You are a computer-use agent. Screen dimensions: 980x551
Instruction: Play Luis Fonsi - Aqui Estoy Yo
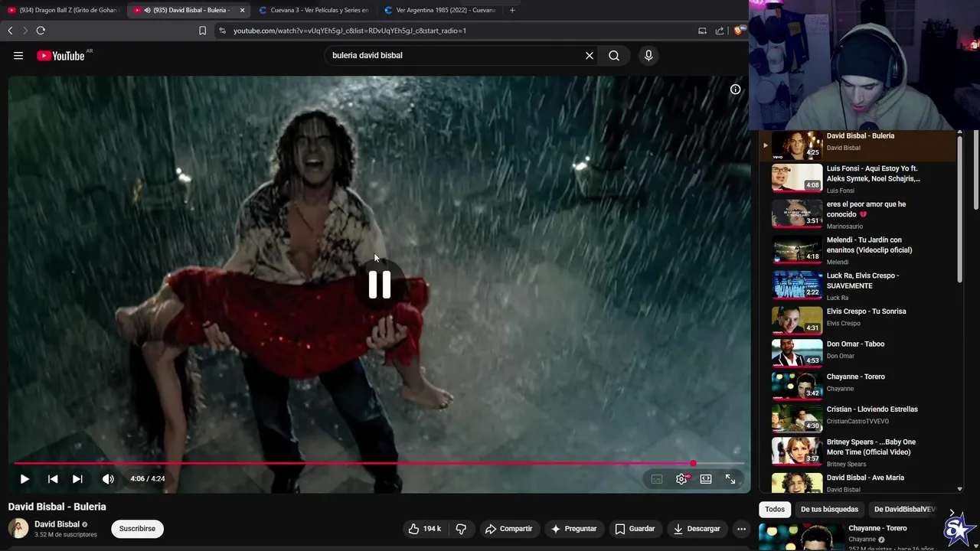(857, 178)
